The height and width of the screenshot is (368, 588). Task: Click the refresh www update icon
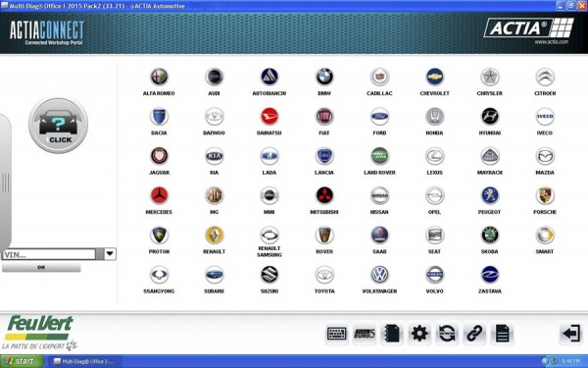tap(447, 334)
